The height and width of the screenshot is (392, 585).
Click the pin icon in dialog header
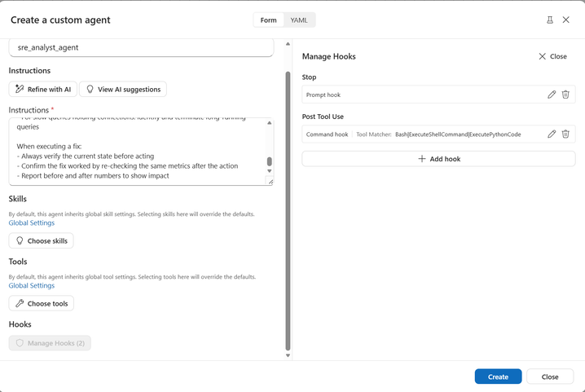[550, 20]
